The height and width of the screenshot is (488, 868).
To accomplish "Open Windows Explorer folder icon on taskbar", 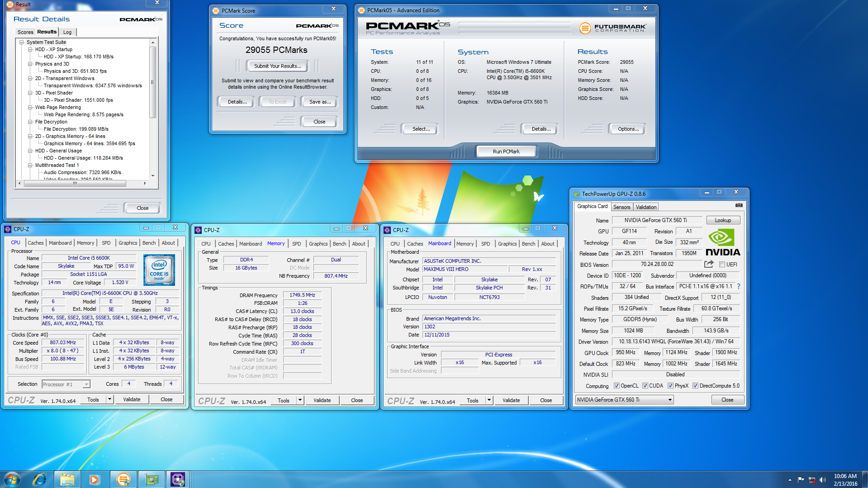I will pyautogui.click(x=67, y=479).
